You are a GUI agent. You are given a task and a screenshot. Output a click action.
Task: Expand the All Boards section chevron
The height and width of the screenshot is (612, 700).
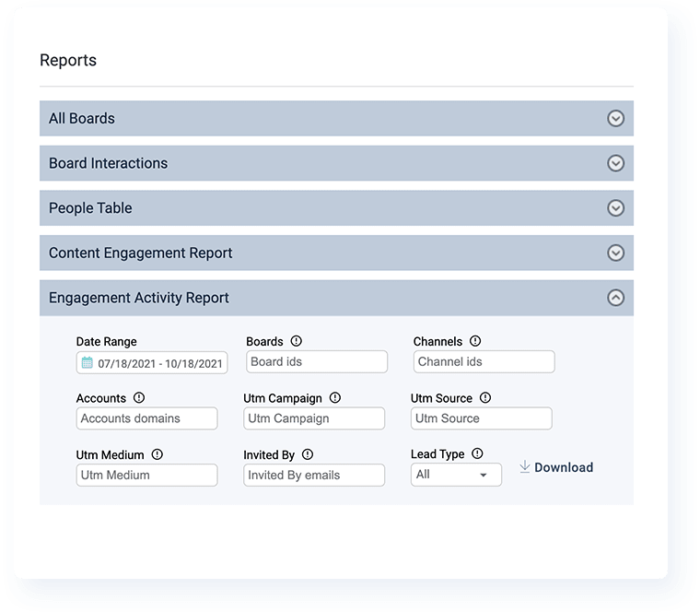(616, 119)
